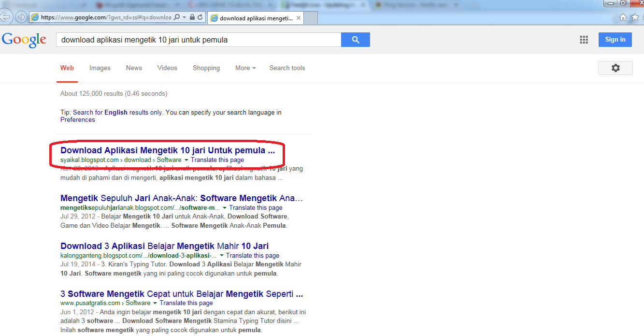Open "Download 3 Aplikasi Belajar Mengetik Mahir" result
The image size is (644, 336).
point(164,246)
